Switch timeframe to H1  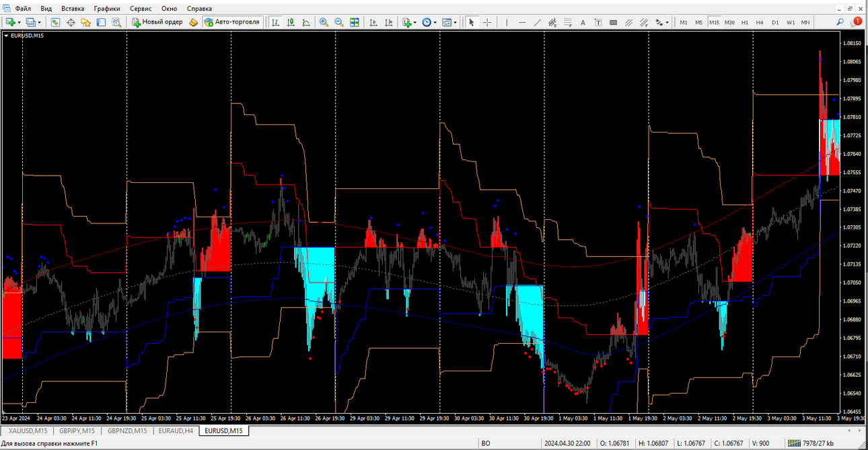745,22
